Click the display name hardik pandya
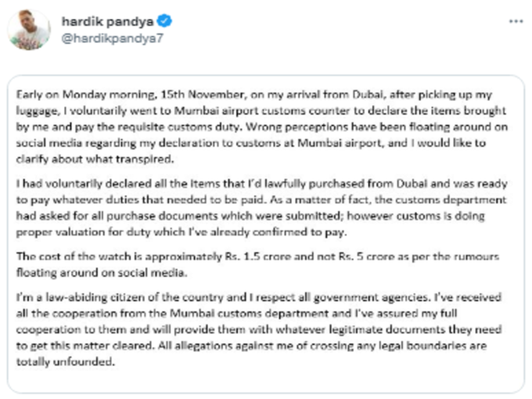532x399 pixels. 107,21
